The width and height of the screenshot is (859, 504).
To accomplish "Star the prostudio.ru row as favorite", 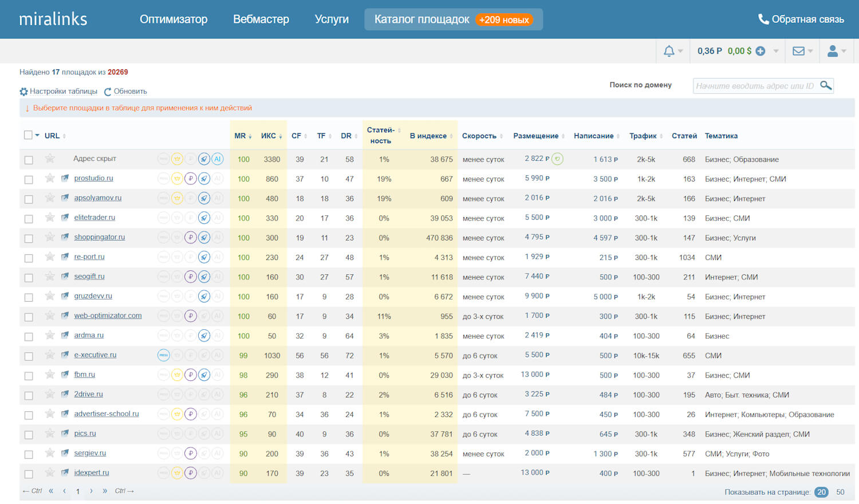I will 50,178.
